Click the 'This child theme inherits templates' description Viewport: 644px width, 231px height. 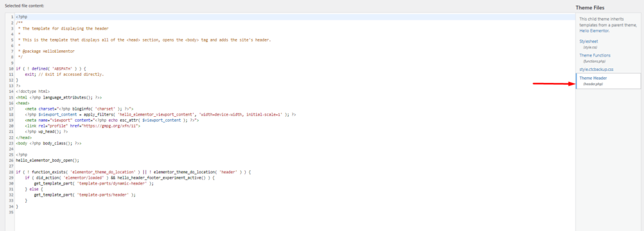point(608,24)
